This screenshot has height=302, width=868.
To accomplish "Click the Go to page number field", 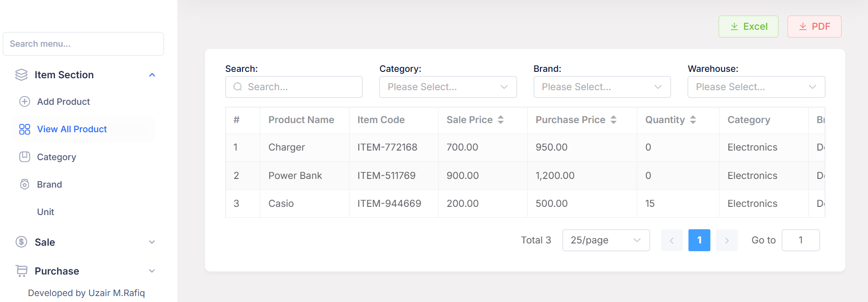I will pos(800,240).
